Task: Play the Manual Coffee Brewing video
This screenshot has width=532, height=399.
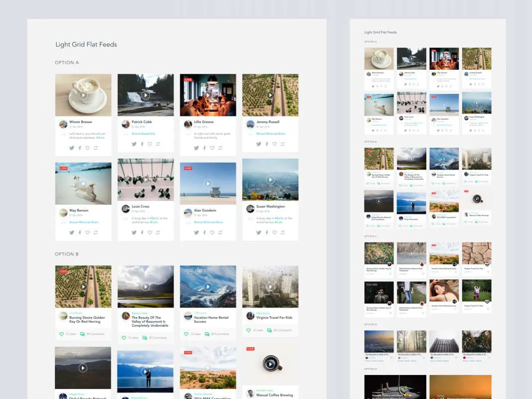Action: (270, 363)
